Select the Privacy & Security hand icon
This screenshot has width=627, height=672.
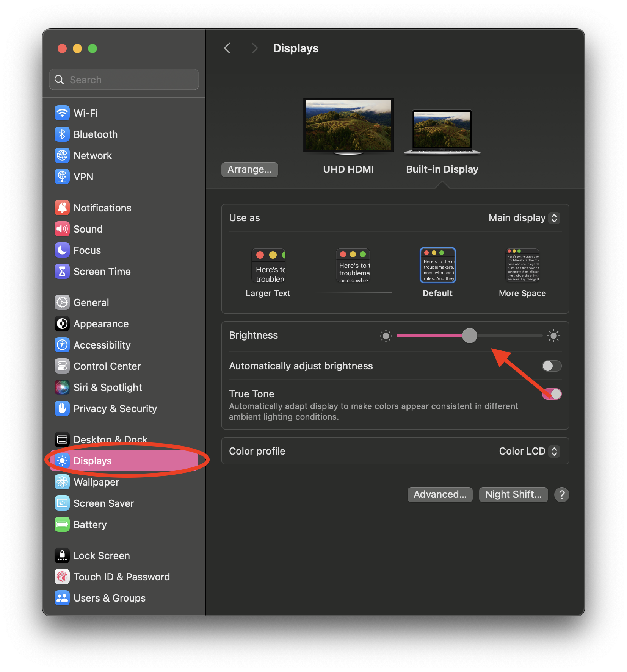click(x=62, y=408)
